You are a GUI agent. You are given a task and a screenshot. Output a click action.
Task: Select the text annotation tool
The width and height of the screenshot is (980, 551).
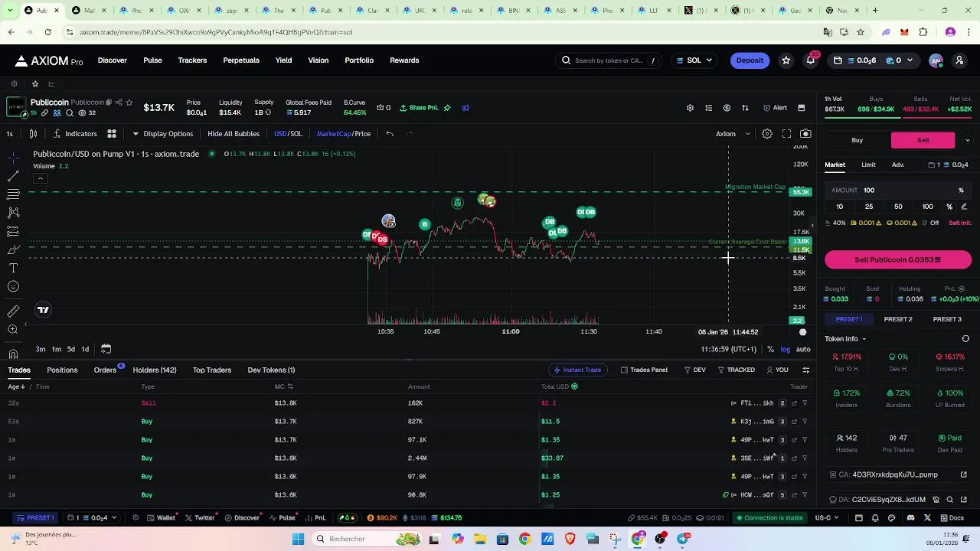pos(13,268)
